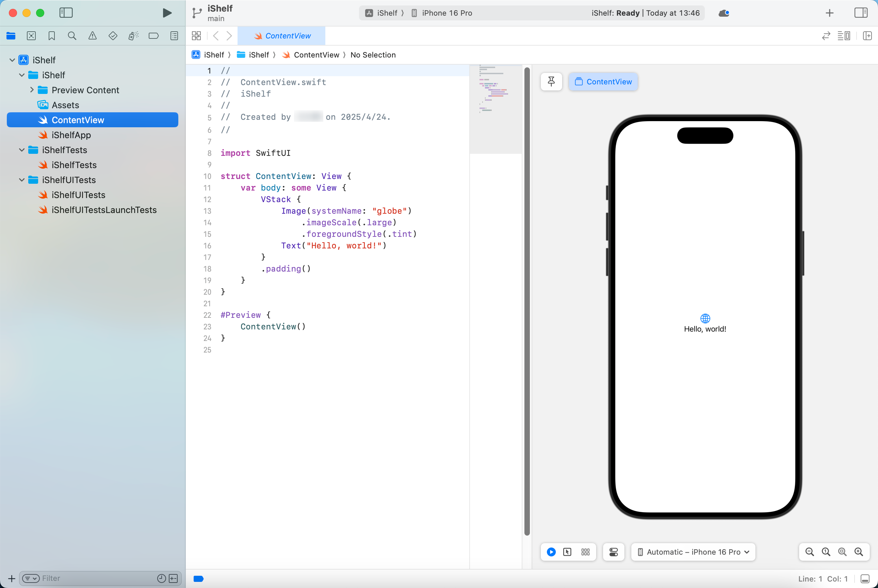The height and width of the screenshot is (588, 878).
Task: Click ContentView in the jump bar breadcrumb
Action: point(317,55)
